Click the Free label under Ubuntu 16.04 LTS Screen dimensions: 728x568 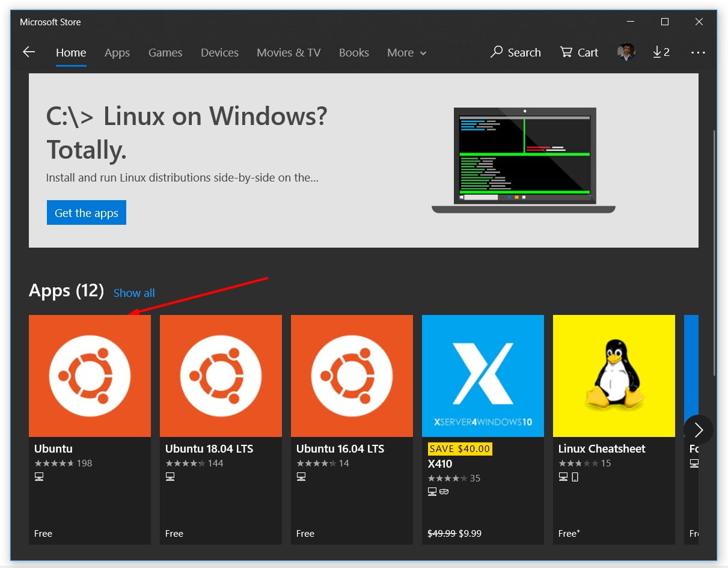(305, 533)
